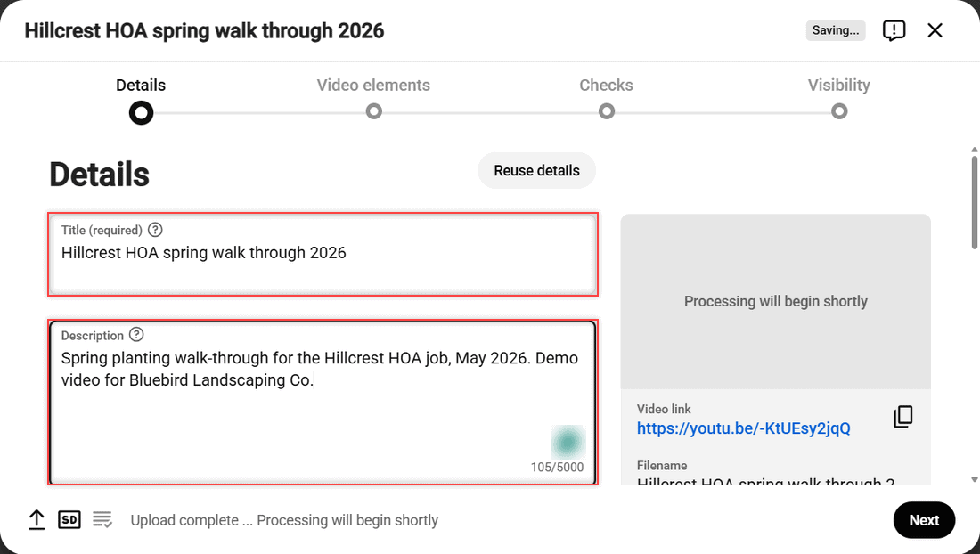
Task: Close the upload dialog
Action: coord(935,30)
